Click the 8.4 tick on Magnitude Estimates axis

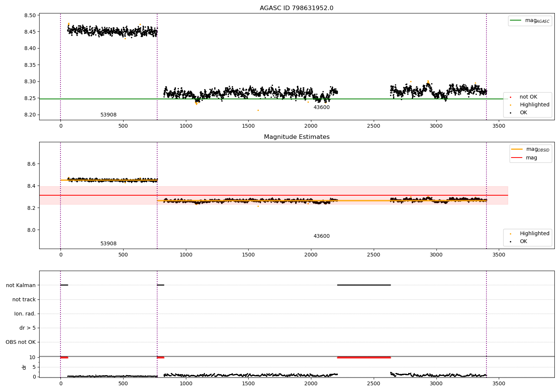32,186
